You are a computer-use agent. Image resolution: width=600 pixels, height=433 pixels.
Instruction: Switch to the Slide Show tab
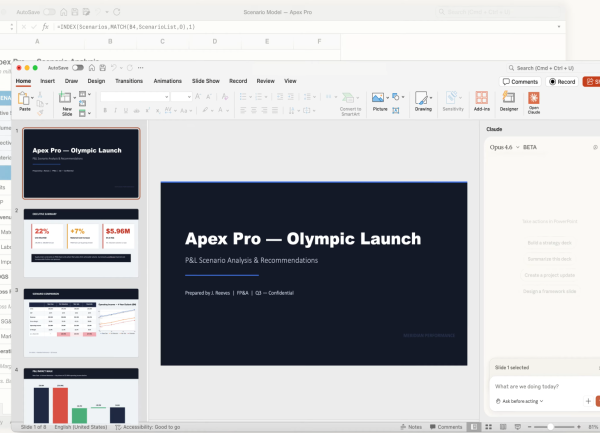(x=206, y=80)
